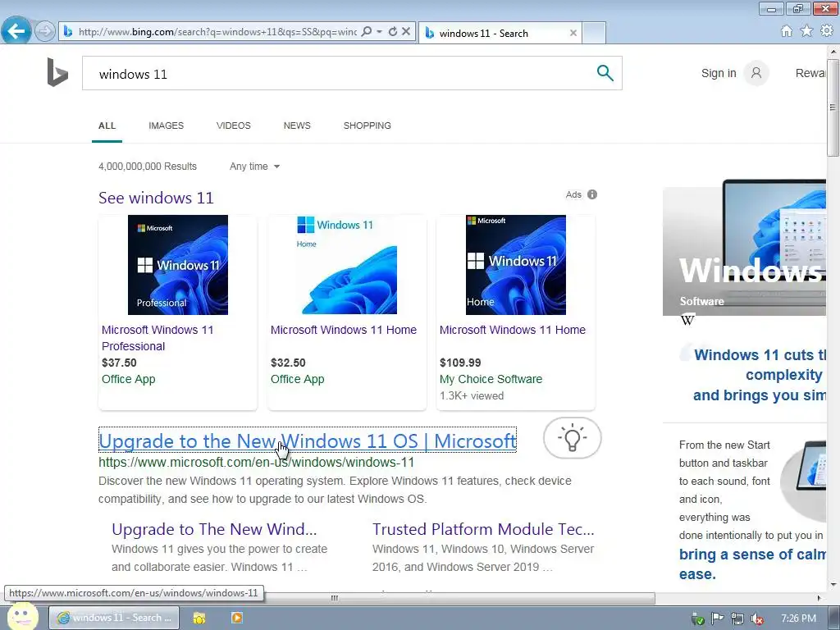Open the address bar dropdown arrow
Screen dimensions: 840x630
click(379, 32)
